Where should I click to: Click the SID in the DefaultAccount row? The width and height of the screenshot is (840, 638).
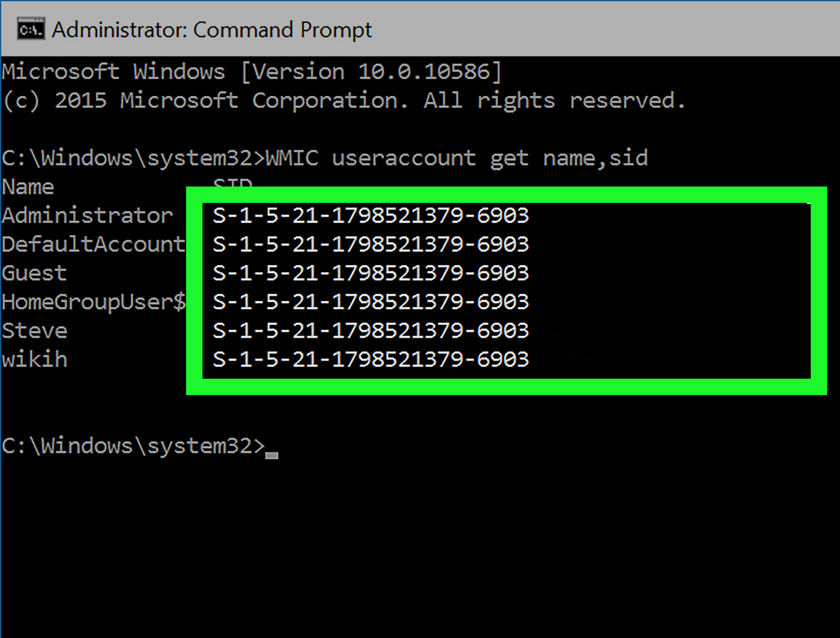tap(370, 244)
